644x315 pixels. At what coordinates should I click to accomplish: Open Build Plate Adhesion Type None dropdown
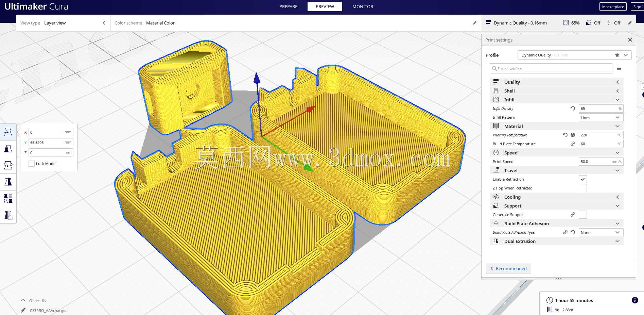click(x=601, y=232)
